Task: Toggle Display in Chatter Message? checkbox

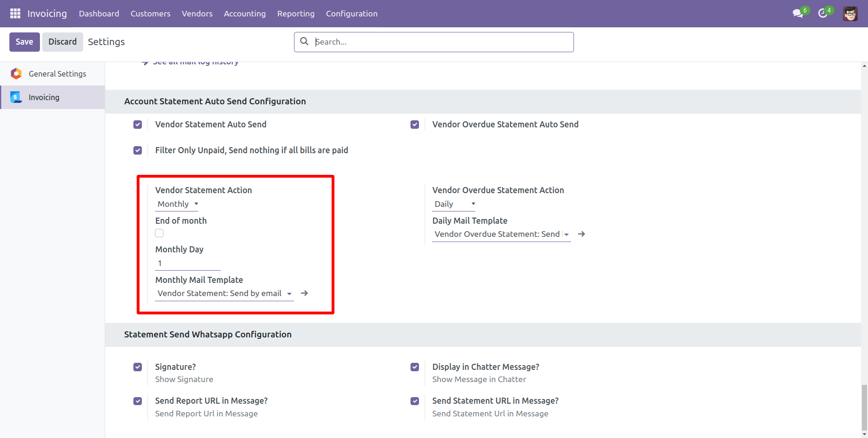Action: click(x=415, y=367)
